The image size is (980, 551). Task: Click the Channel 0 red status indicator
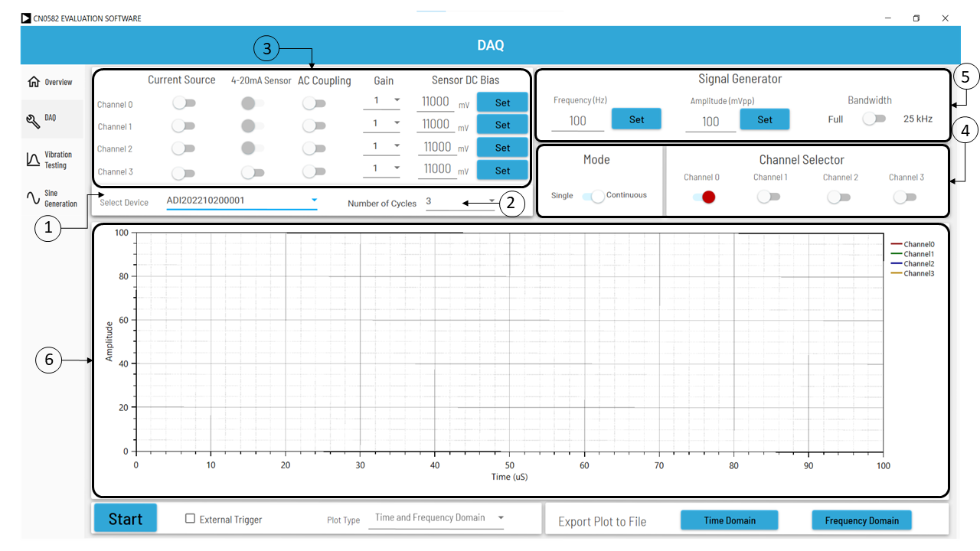(x=707, y=197)
